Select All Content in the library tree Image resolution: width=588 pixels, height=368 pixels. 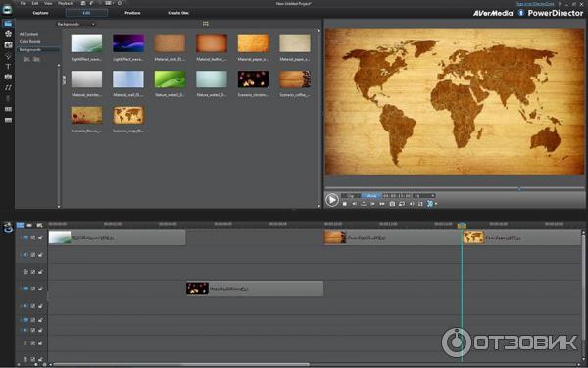28,34
